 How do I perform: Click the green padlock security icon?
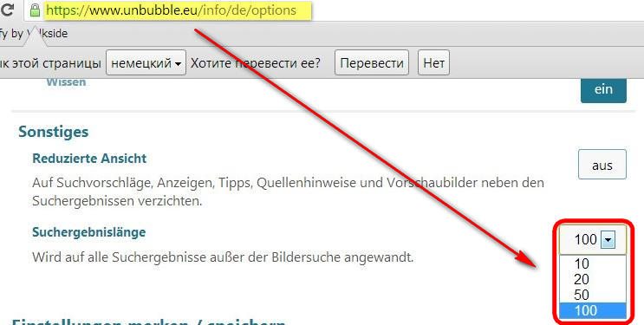tap(36, 10)
